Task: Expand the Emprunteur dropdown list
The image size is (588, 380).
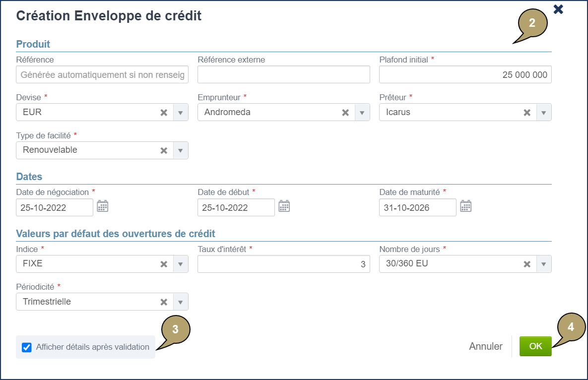Action: pos(362,113)
